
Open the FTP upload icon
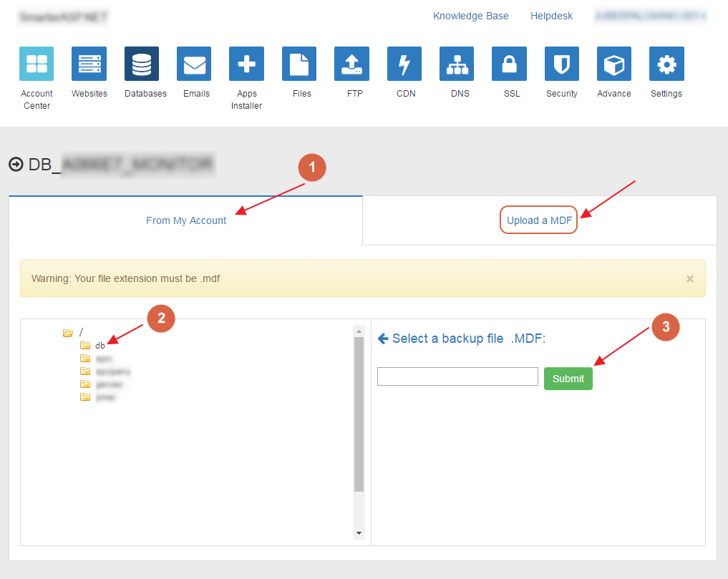click(352, 64)
